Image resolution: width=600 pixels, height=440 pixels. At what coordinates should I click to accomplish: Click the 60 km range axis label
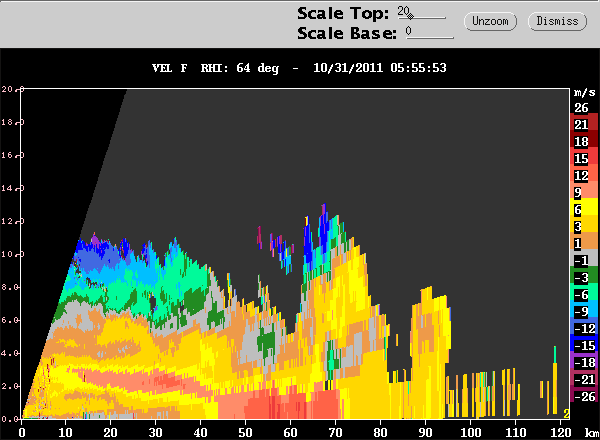[290, 433]
